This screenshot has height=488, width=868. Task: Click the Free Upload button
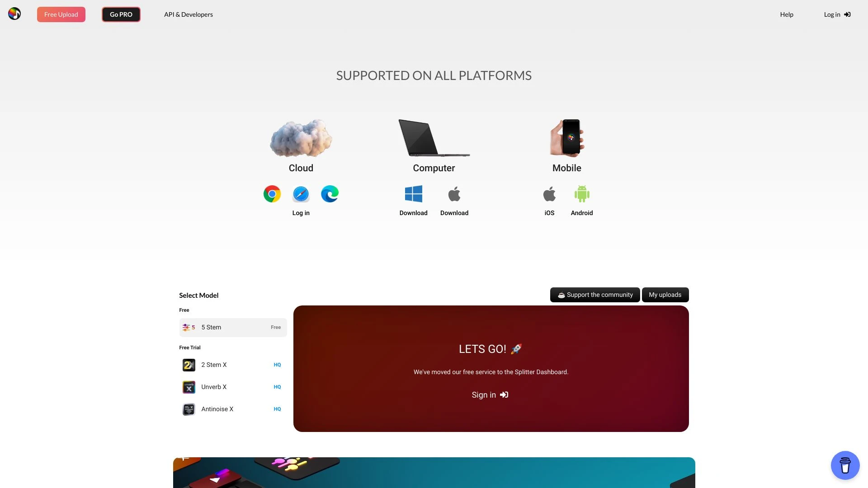tap(61, 14)
